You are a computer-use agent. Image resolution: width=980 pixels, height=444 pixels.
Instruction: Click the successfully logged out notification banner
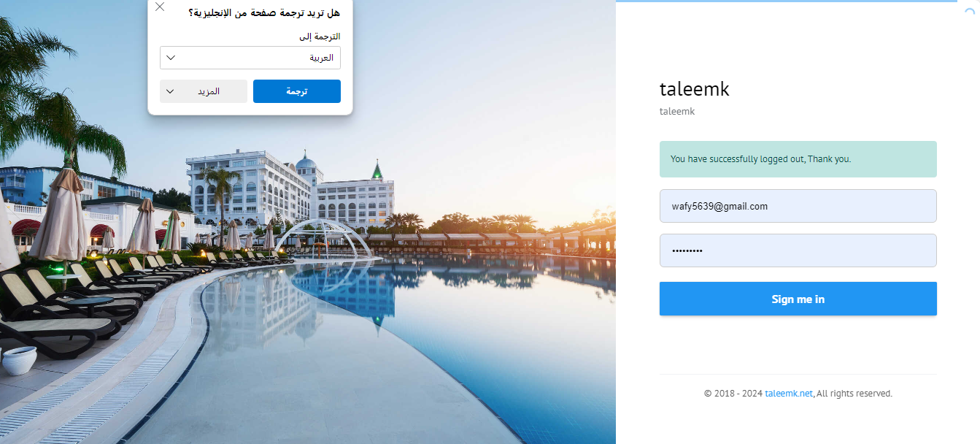pyautogui.click(x=798, y=159)
